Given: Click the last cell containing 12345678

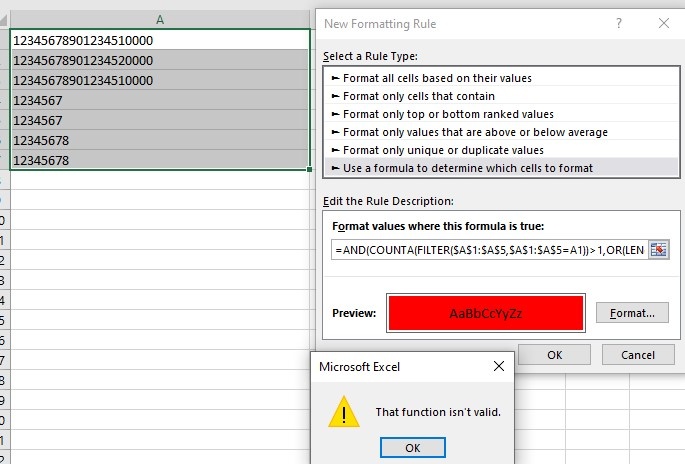Looking at the screenshot, I should (160, 160).
